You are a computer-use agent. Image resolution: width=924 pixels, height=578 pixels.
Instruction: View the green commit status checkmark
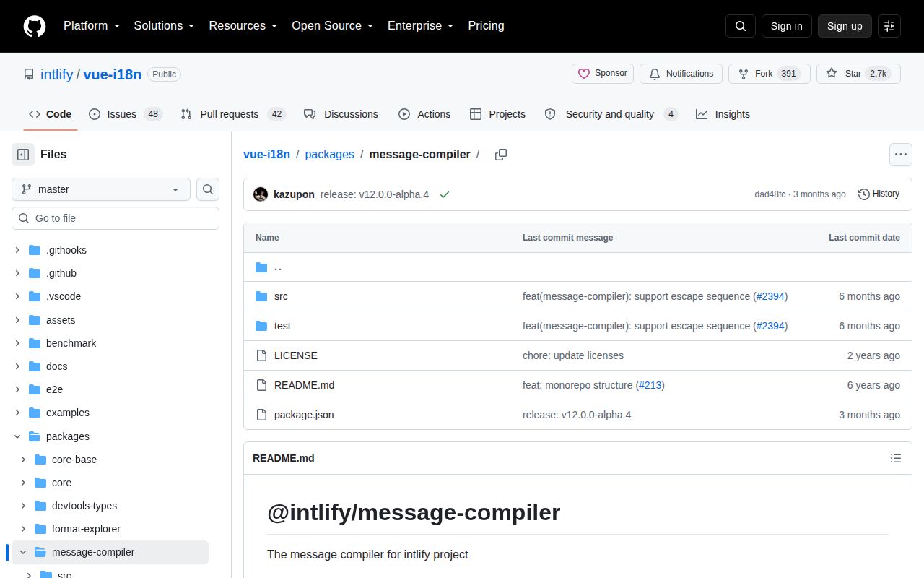445,194
